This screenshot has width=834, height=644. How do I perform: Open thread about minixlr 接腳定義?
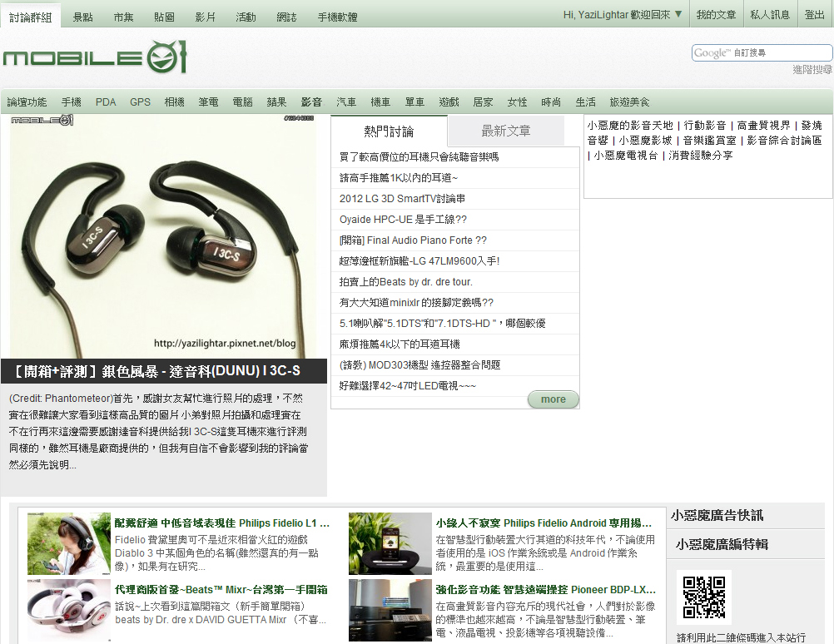pyautogui.click(x=416, y=302)
